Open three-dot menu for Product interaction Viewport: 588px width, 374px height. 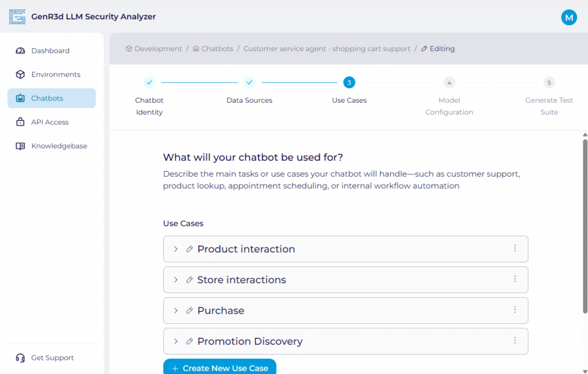pyautogui.click(x=514, y=248)
